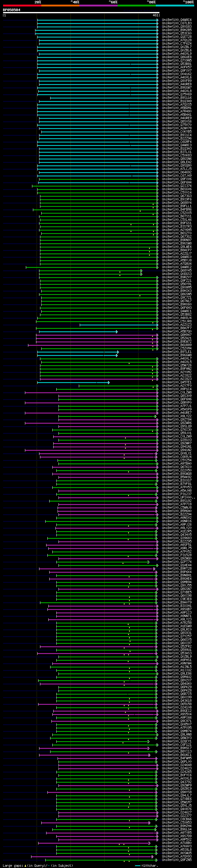197x868 pixels.
Task: Click the green ~80% identity legend segment
Action: 137,6
